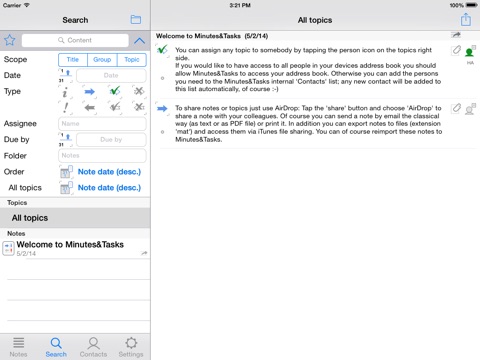Select the Topic scope segment
This screenshot has height=360, width=480.
[132, 60]
